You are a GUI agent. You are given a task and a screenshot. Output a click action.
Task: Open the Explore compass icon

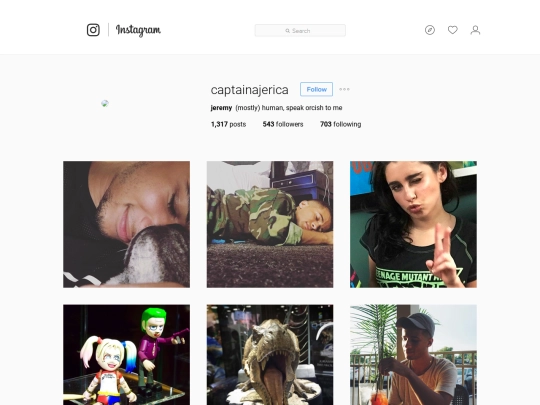(430, 30)
